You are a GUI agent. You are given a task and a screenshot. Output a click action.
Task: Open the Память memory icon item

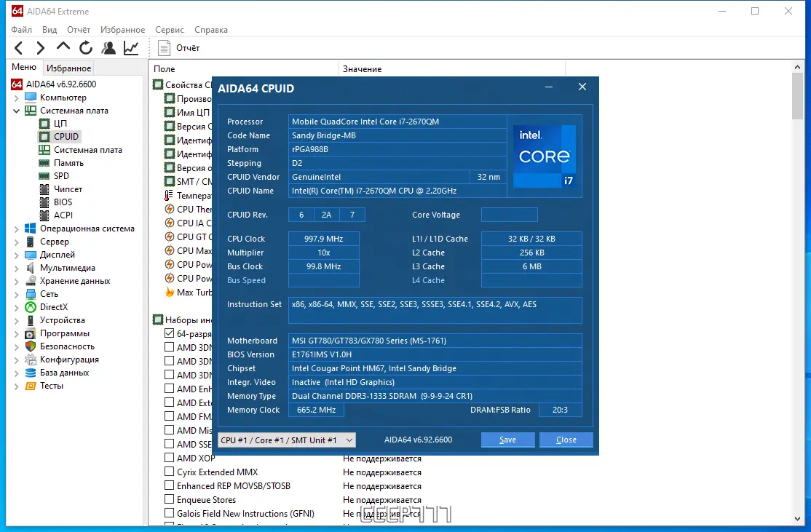[44, 163]
